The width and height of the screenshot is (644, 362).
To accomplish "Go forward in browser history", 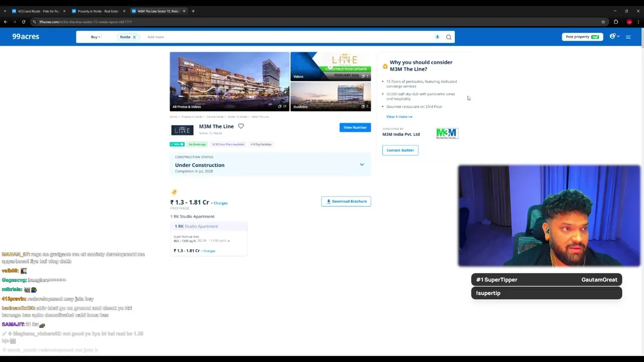I will tap(14, 22).
